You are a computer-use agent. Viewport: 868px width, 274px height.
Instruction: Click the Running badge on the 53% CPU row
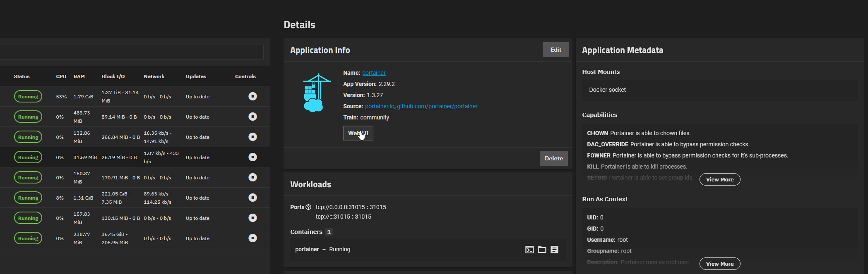(28, 96)
